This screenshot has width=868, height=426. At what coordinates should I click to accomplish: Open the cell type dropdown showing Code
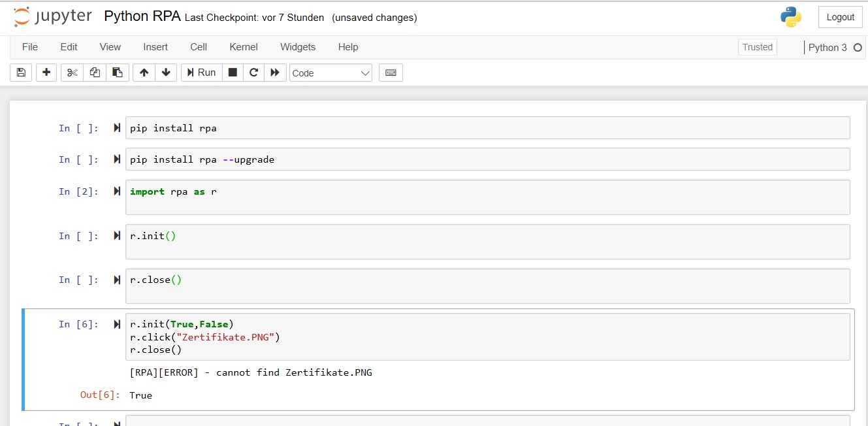330,73
